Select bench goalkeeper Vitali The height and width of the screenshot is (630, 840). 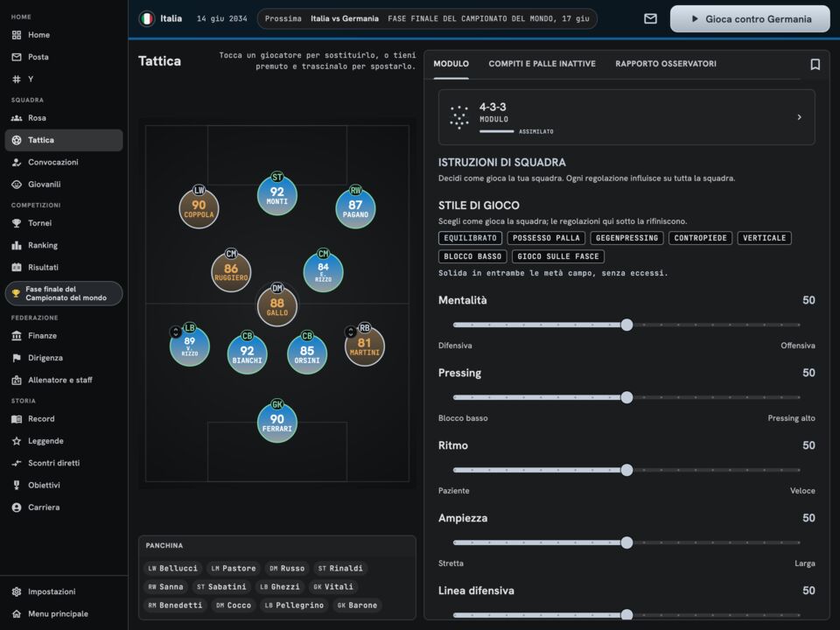[333, 587]
